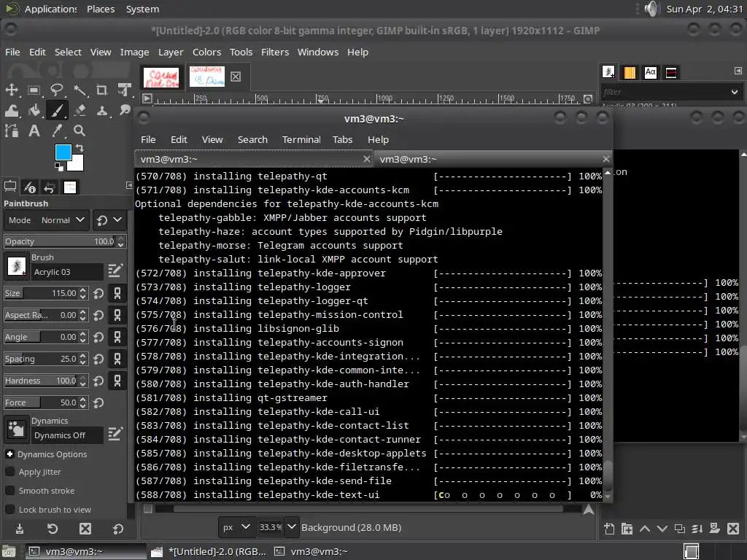Open the terminal Tabs menu
The height and width of the screenshot is (560, 747).
[343, 139]
